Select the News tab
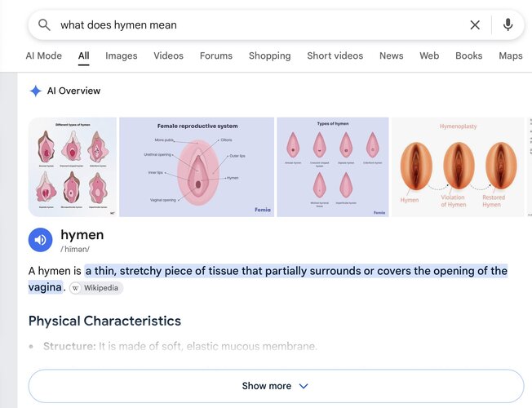Image resolution: width=532 pixels, height=408 pixels. point(391,55)
